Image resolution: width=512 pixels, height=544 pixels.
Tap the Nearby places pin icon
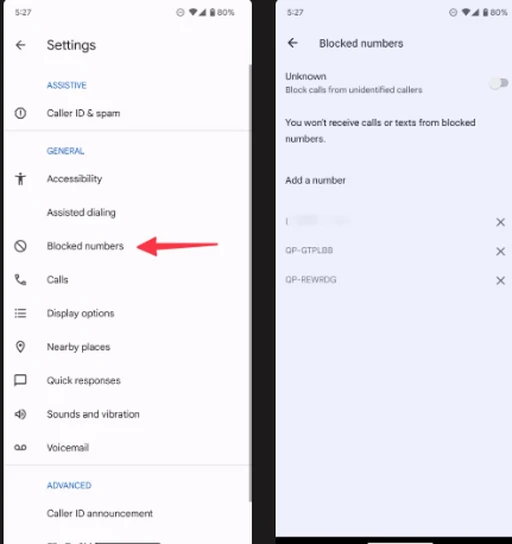pyautogui.click(x=20, y=347)
